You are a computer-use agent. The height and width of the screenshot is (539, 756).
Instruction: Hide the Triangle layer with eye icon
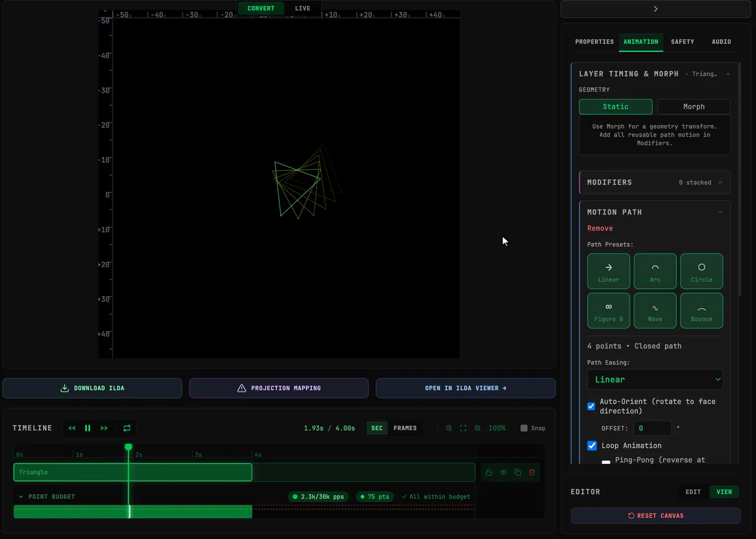503,472
